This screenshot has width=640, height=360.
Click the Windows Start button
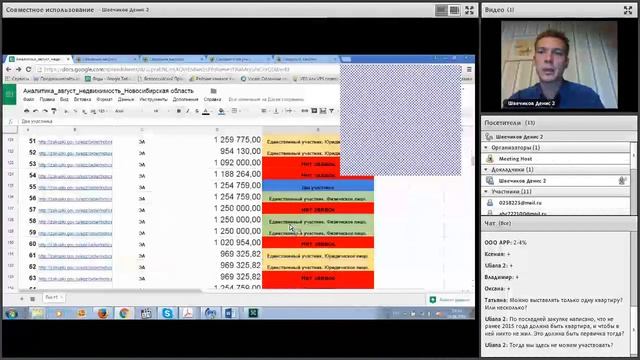[x=11, y=313]
